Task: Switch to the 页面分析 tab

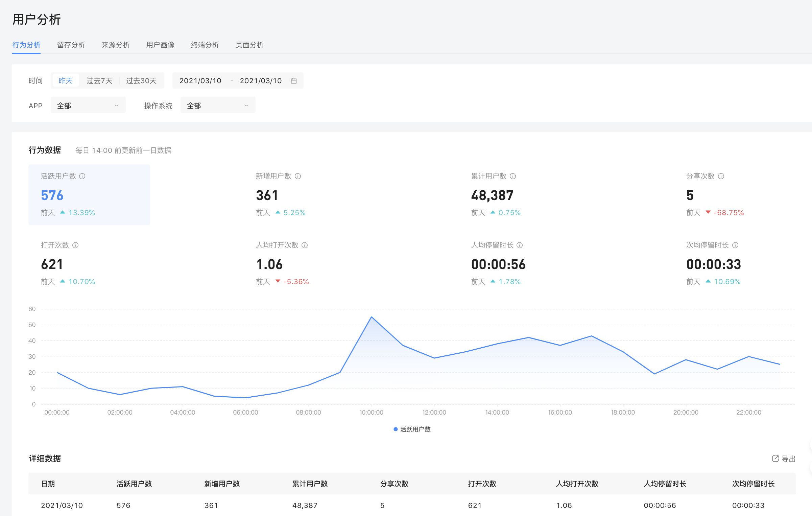Action: click(x=249, y=45)
